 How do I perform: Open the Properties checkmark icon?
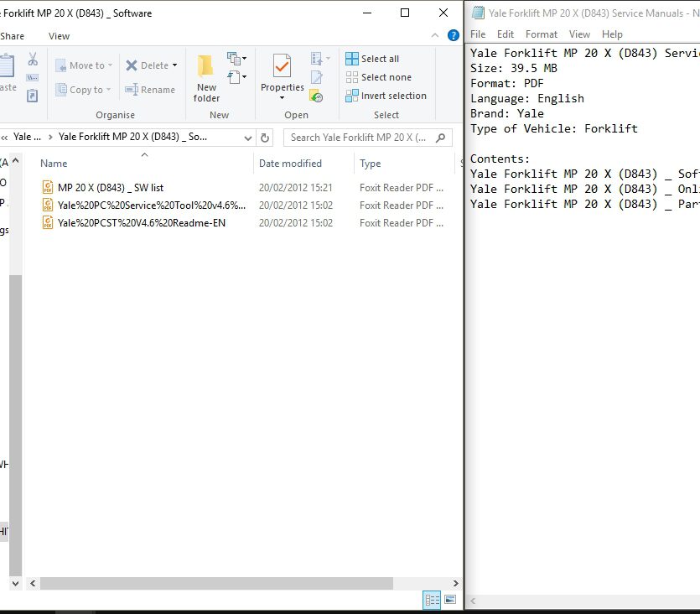[283, 66]
